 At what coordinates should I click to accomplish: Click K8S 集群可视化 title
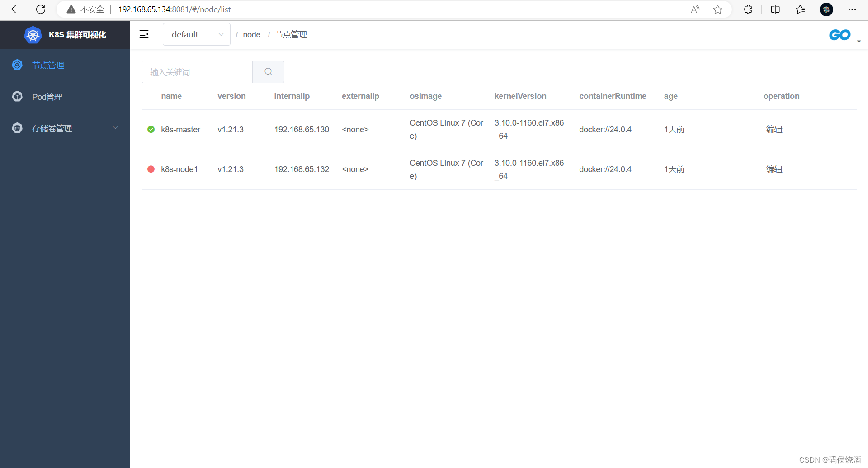[77, 35]
